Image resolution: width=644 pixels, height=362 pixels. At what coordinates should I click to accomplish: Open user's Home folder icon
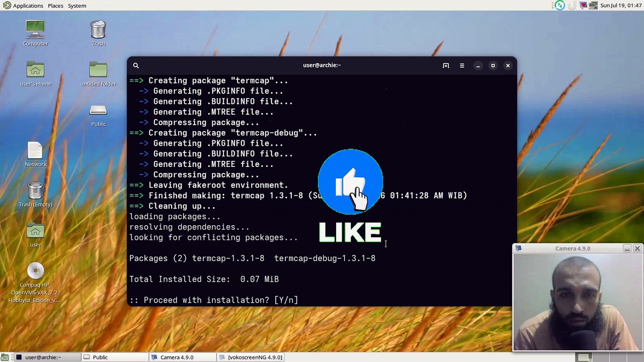(35, 73)
